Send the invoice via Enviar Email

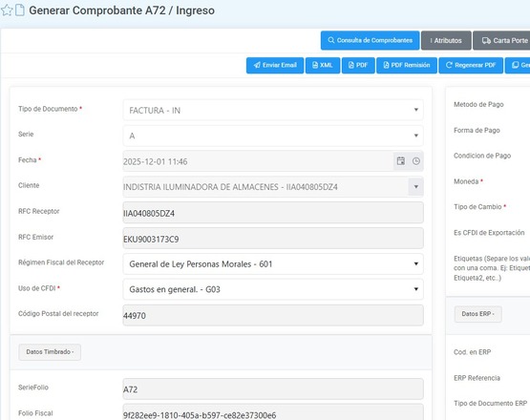pos(275,65)
